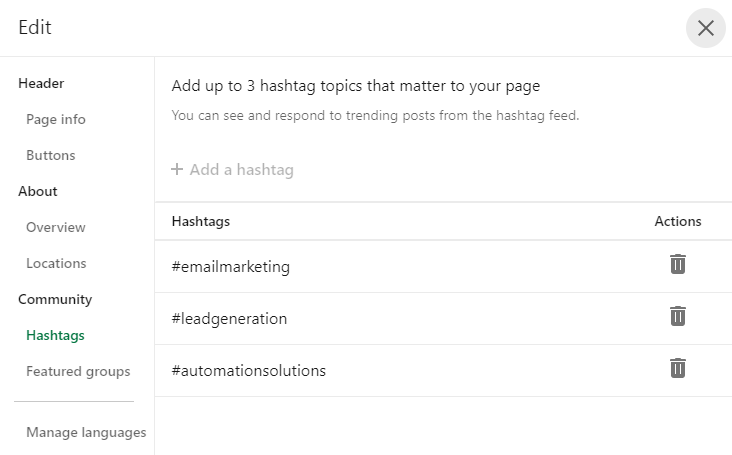This screenshot has height=455, width=732.
Task: Open the Locations section
Action: (56, 263)
